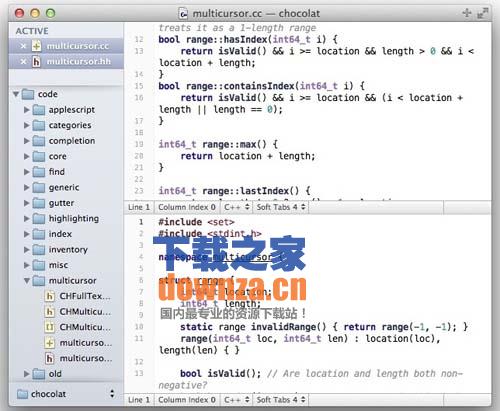Click 'int64_t range::max()' line in top editor

(x=218, y=144)
